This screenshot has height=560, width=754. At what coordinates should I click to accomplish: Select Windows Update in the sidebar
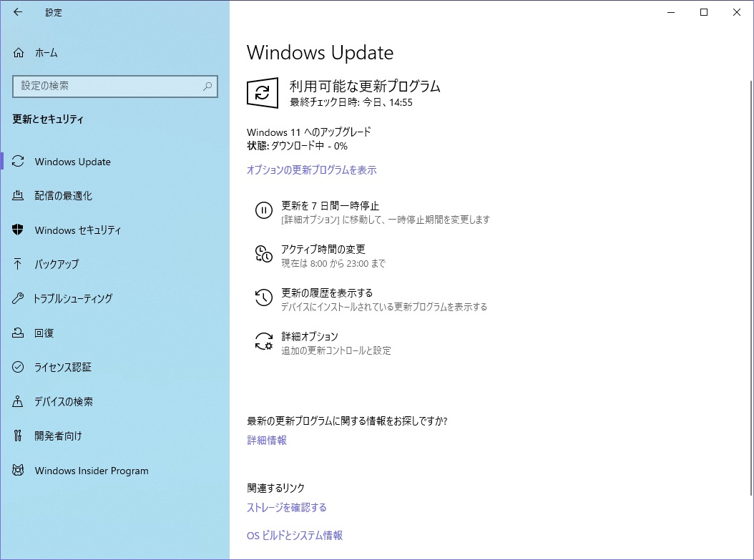tap(115, 162)
